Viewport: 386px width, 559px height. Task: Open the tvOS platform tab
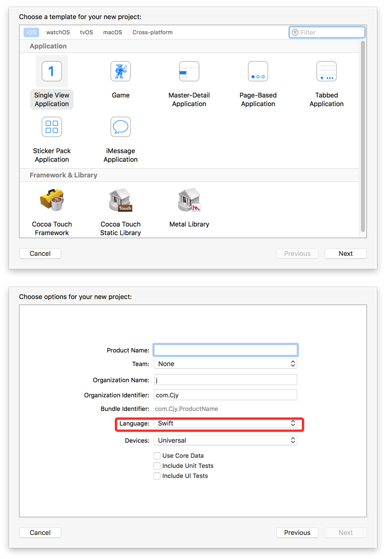(86, 32)
